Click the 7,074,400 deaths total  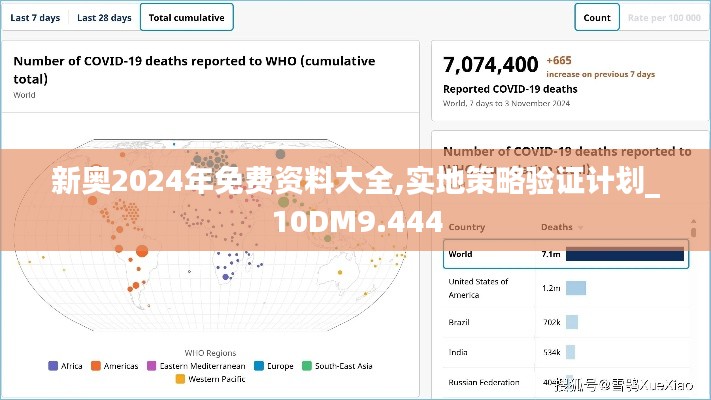pos(491,64)
